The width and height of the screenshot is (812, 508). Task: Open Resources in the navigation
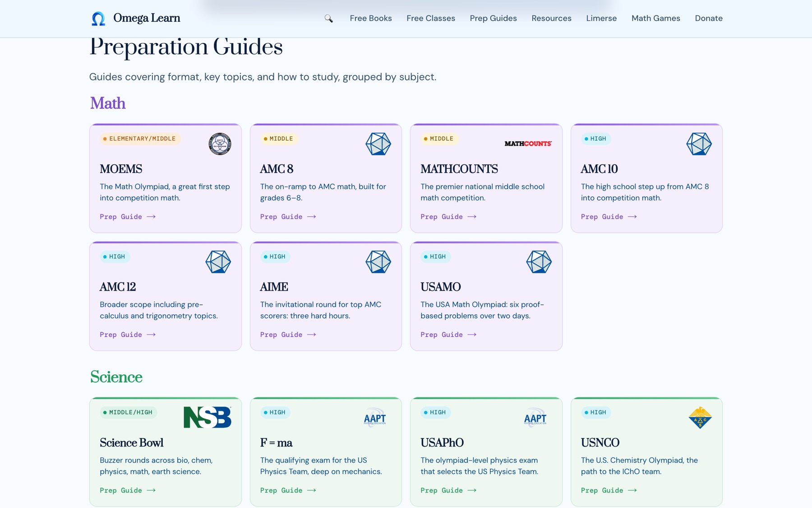(551, 19)
